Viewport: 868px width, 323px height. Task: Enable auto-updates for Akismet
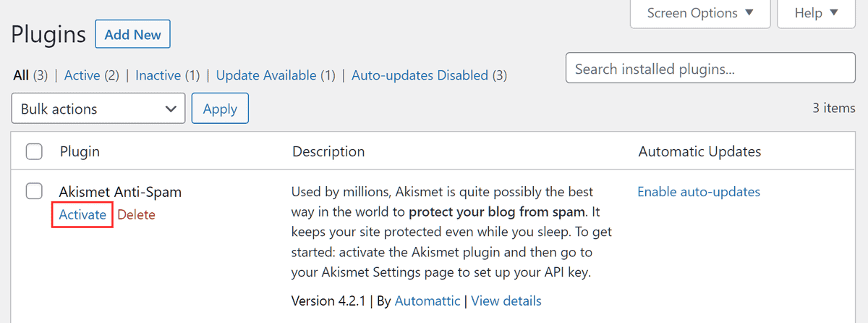click(698, 192)
